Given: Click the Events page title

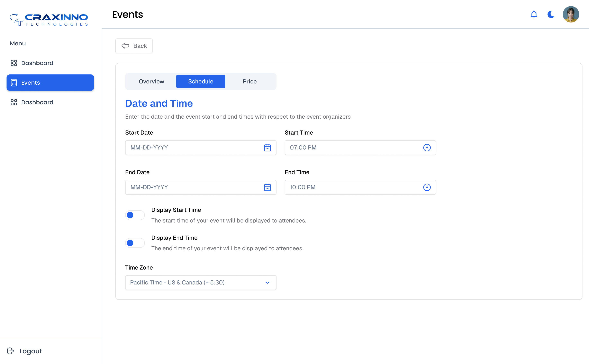Looking at the screenshot, I should coord(127,15).
